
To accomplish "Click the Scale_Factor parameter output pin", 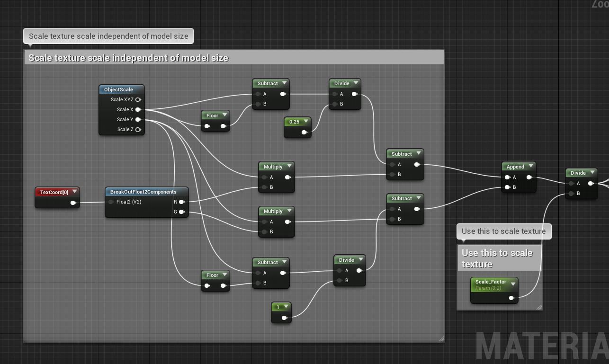I will pyautogui.click(x=512, y=298).
